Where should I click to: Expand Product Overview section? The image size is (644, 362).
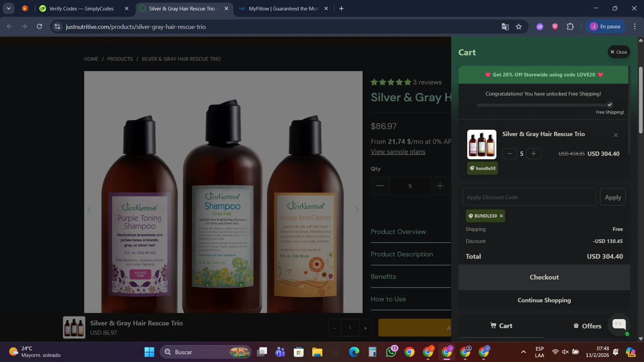[411, 232]
